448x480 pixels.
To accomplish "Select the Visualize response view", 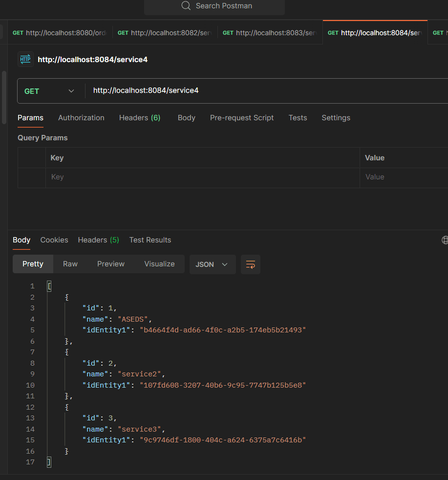I will point(159,264).
